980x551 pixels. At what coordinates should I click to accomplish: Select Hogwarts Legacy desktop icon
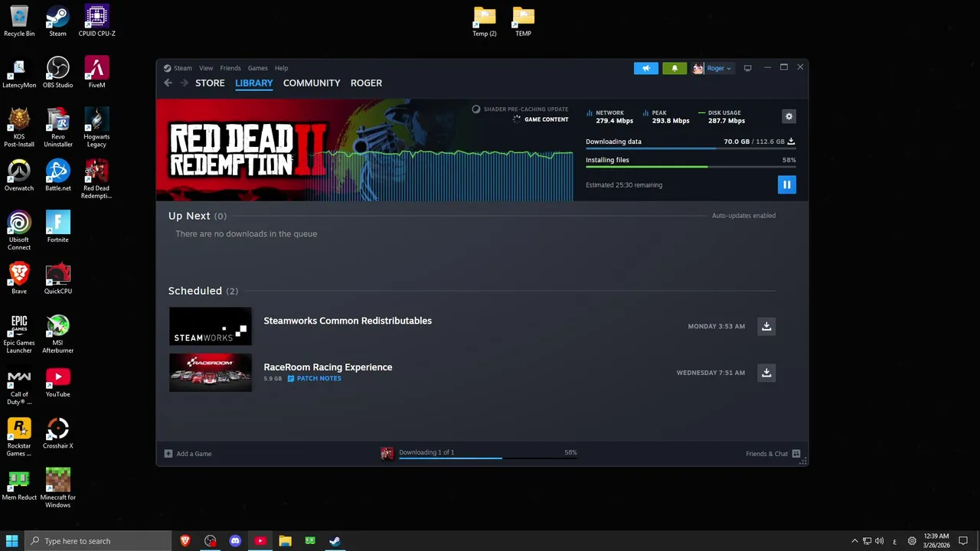tap(96, 128)
